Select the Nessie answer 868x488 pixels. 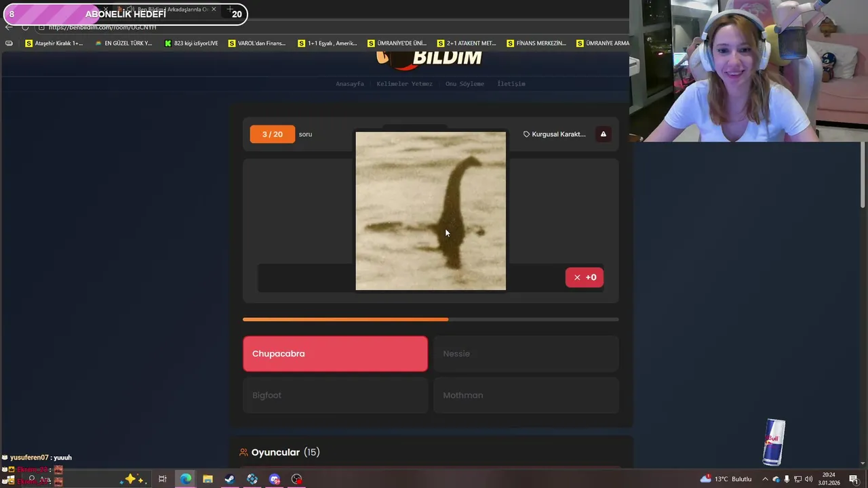pyautogui.click(x=526, y=354)
